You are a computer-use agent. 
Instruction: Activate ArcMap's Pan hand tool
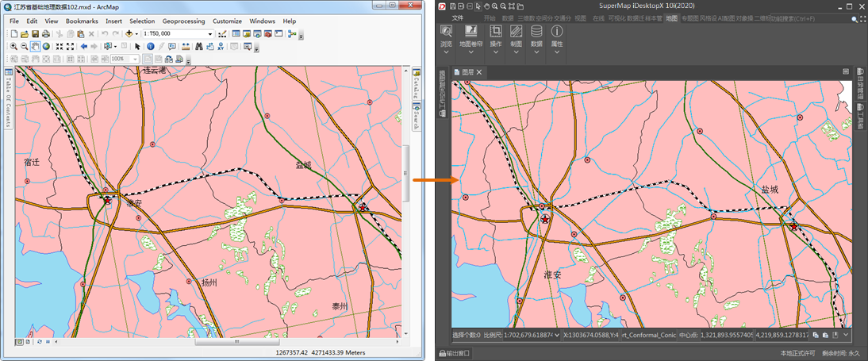(36, 47)
